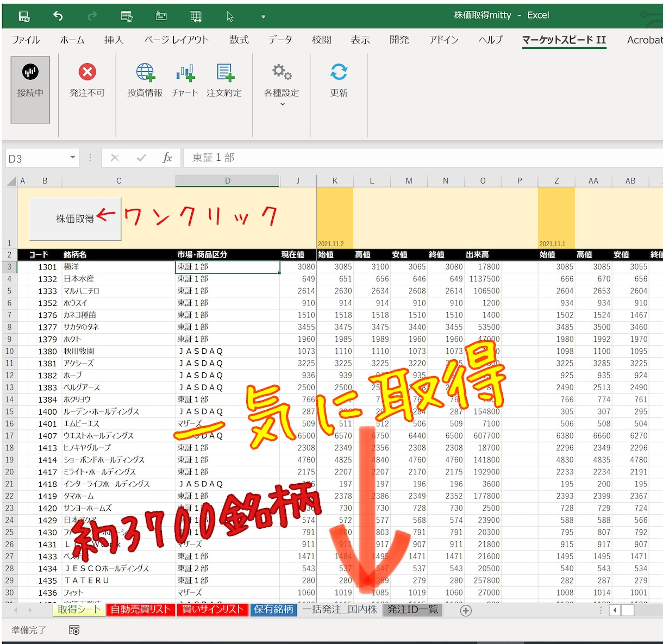This screenshot has width=663, height=644.
Task: Switch to the データ ribbon tab
Action: [x=280, y=40]
